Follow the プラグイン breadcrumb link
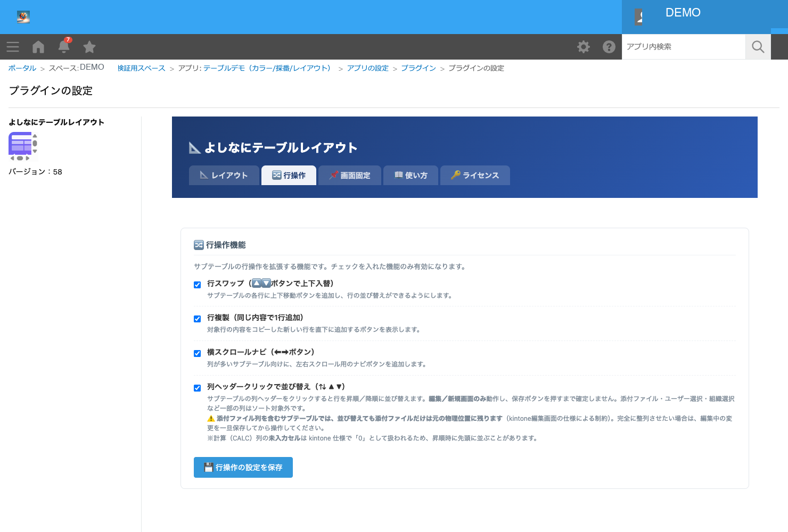 click(418, 68)
